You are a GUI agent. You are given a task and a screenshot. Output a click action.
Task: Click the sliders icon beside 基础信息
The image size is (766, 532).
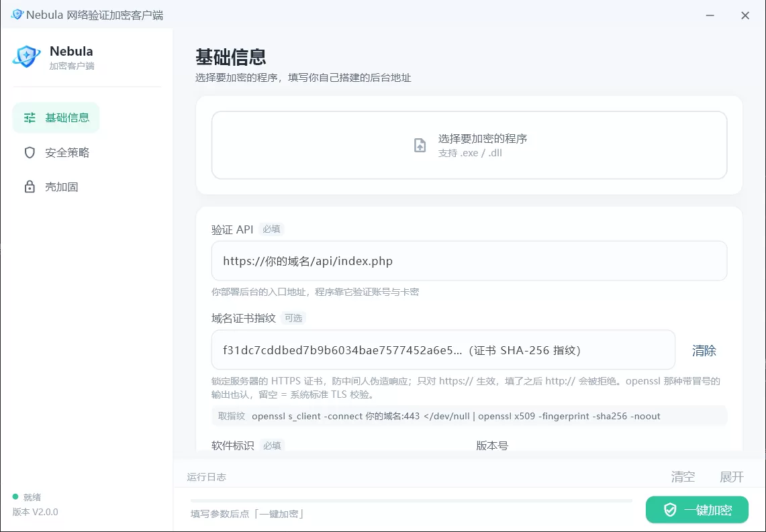[x=30, y=117]
